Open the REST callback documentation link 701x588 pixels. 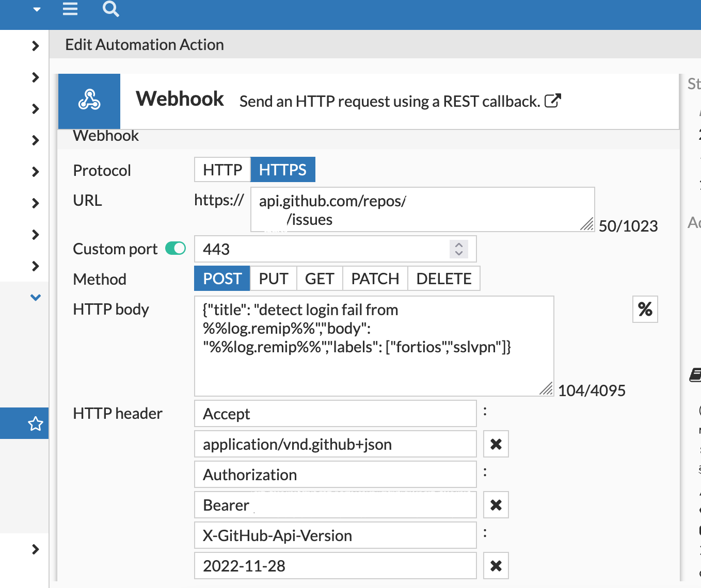(553, 101)
